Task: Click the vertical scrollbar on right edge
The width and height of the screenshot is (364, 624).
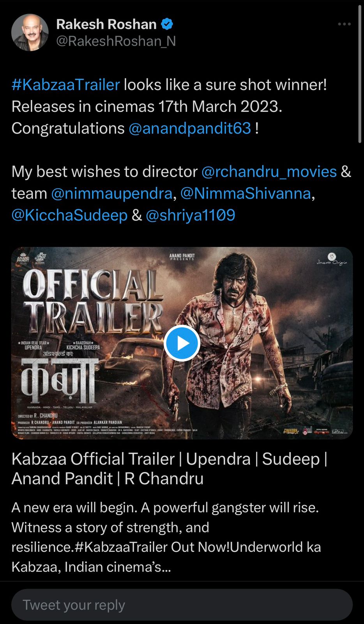Action: [x=360, y=74]
